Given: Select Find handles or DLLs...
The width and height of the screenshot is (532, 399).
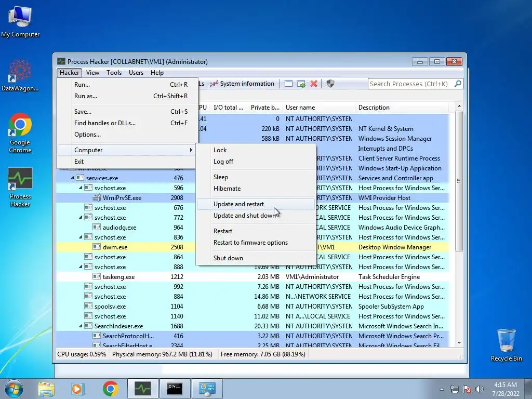Looking at the screenshot, I should coord(127,123).
